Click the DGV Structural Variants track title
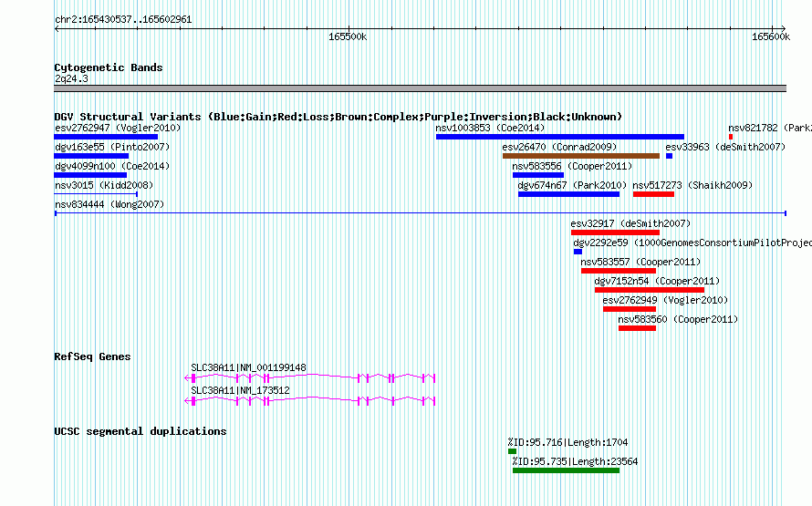 click(338, 117)
